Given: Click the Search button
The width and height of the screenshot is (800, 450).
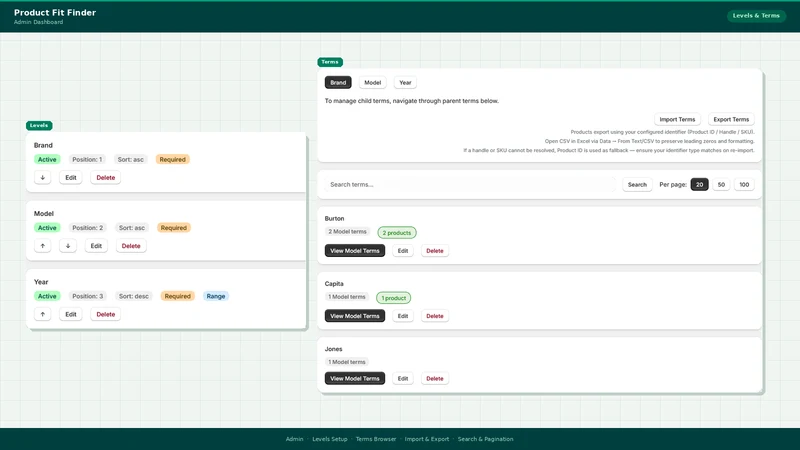Looking at the screenshot, I should point(637,185).
